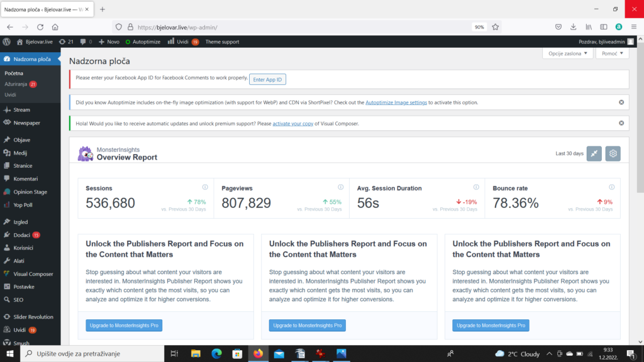Open Ažuriranja updates submenu

click(21, 84)
